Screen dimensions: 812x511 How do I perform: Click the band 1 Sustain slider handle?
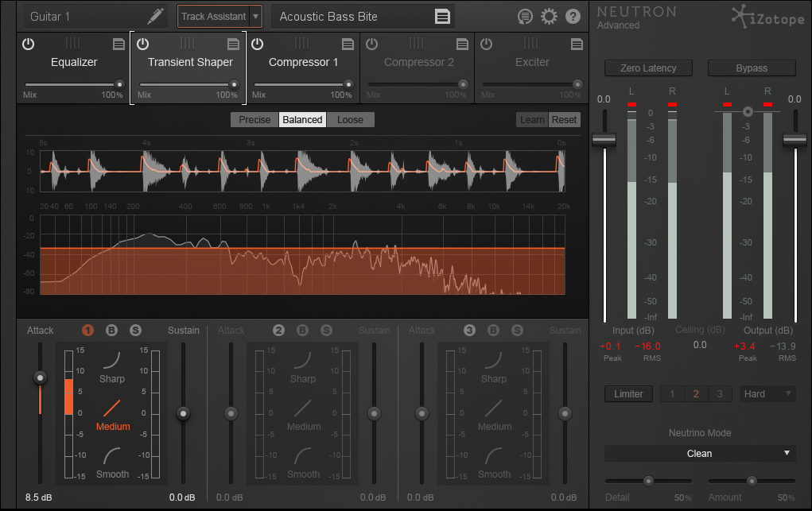(184, 413)
